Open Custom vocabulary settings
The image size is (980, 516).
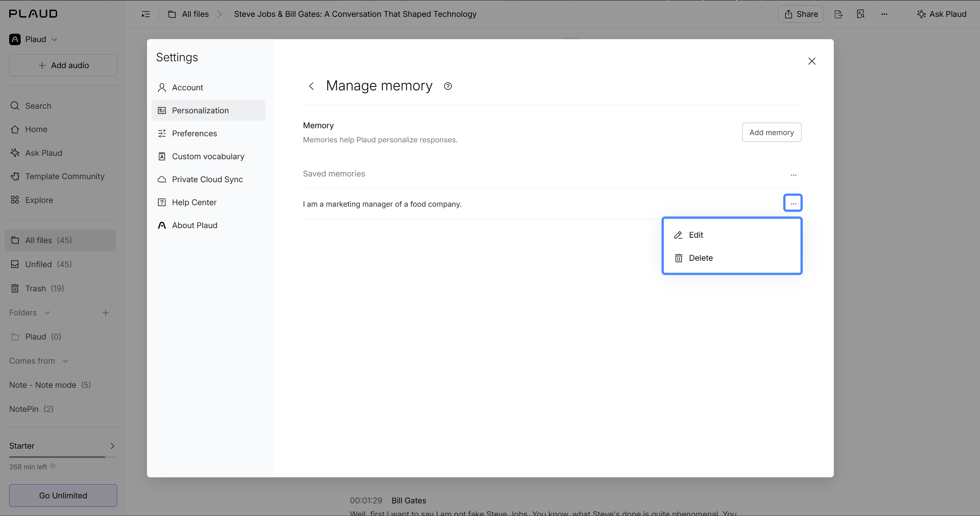[208, 157]
